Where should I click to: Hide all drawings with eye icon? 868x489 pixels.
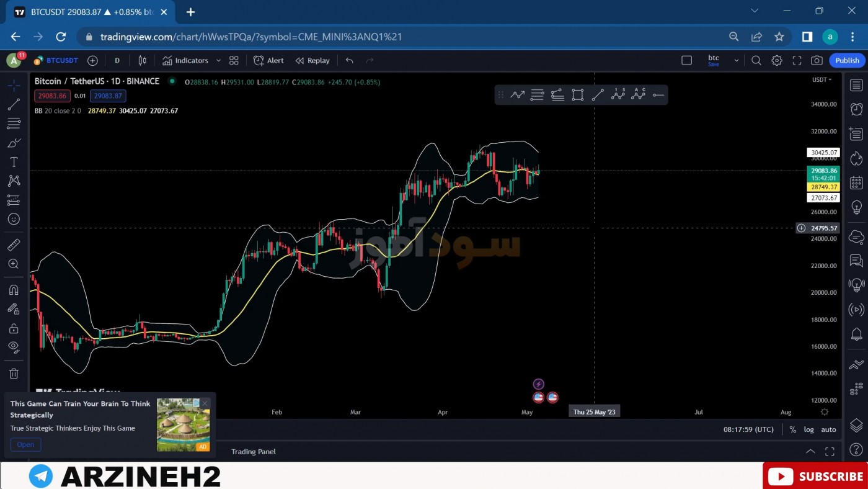[x=14, y=347]
